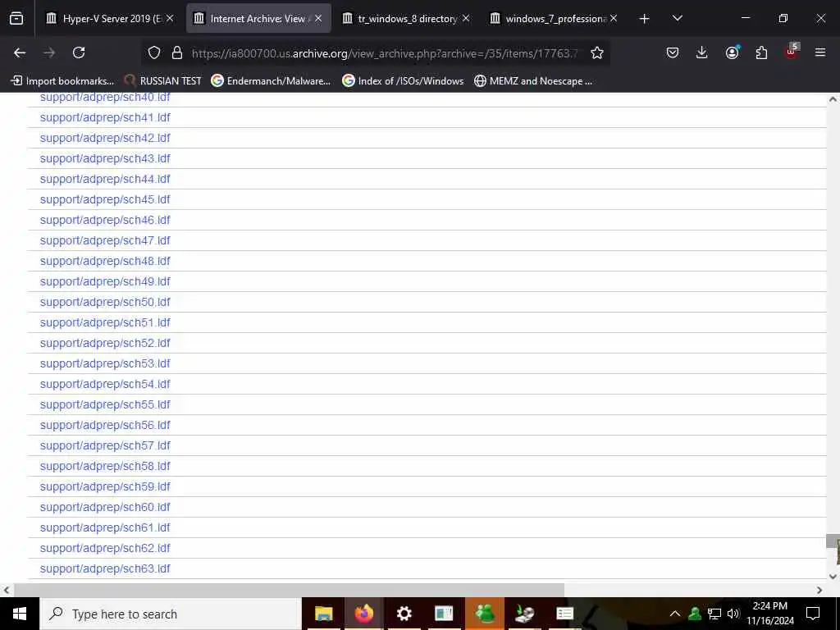Open support/adprep/sch42.ldf link
The height and width of the screenshot is (630, 840).
coord(105,138)
